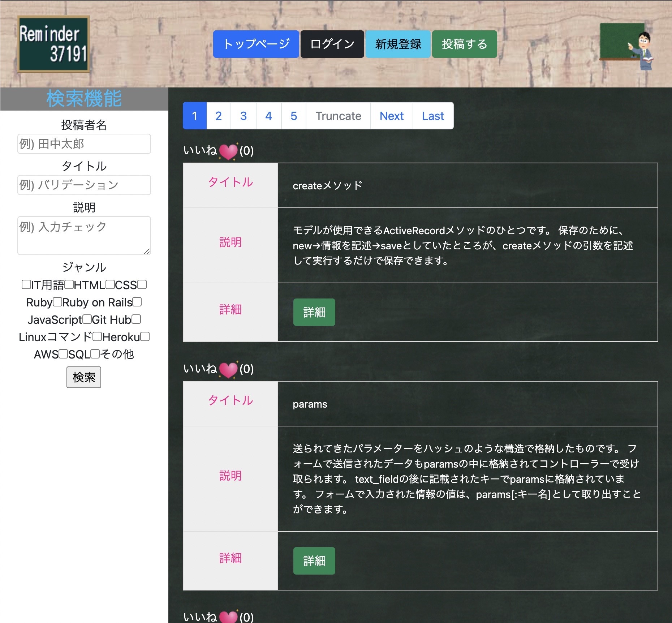
Task: Click the heart icon above the params post
Action: point(228,369)
